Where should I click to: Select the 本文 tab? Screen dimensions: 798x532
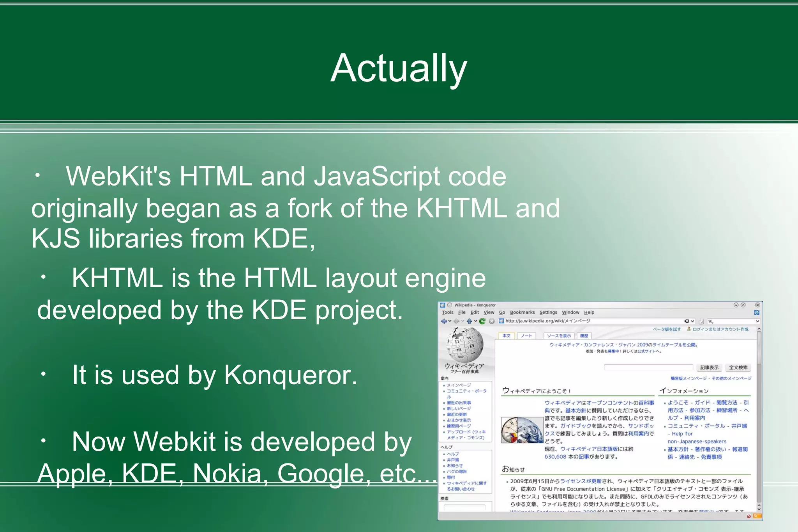point(506,336)
